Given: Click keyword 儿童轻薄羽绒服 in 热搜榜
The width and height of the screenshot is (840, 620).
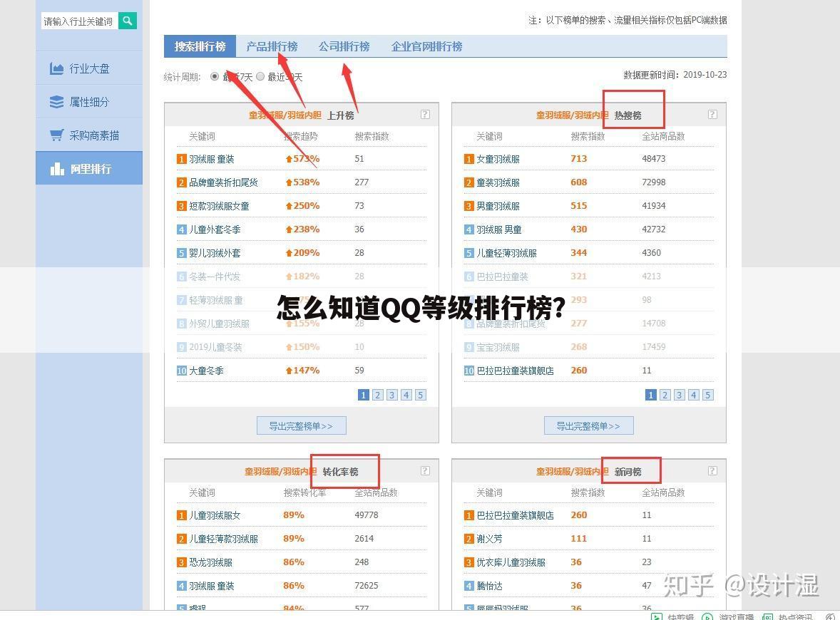Looking at the screenshot, I should [x=507, y=253].
